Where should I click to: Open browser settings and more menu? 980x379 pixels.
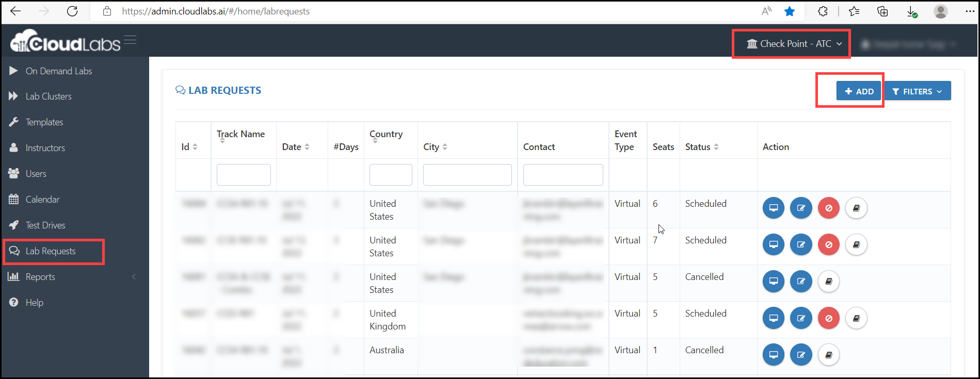(970, 11)
